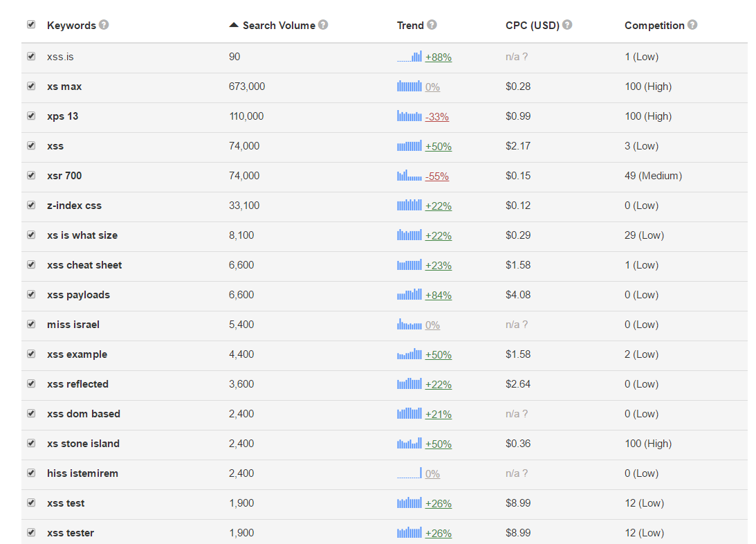Click the help icon beside CPC (USD)

tap(567, 25)
